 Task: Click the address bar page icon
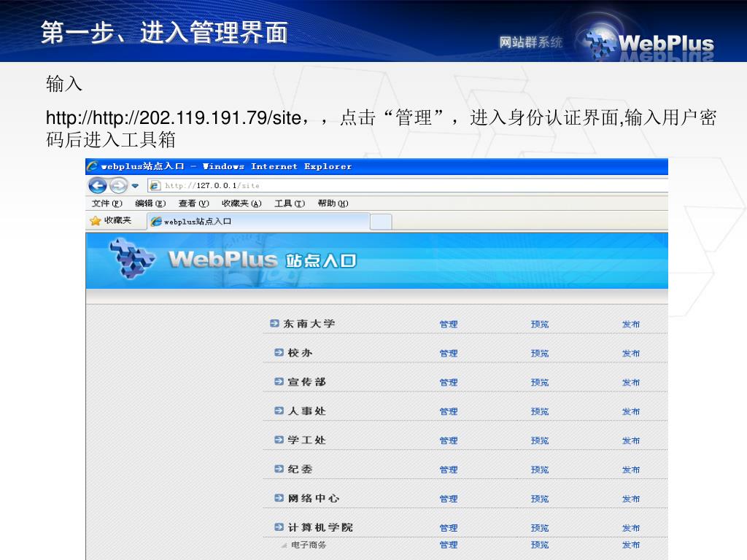[155, 186]
